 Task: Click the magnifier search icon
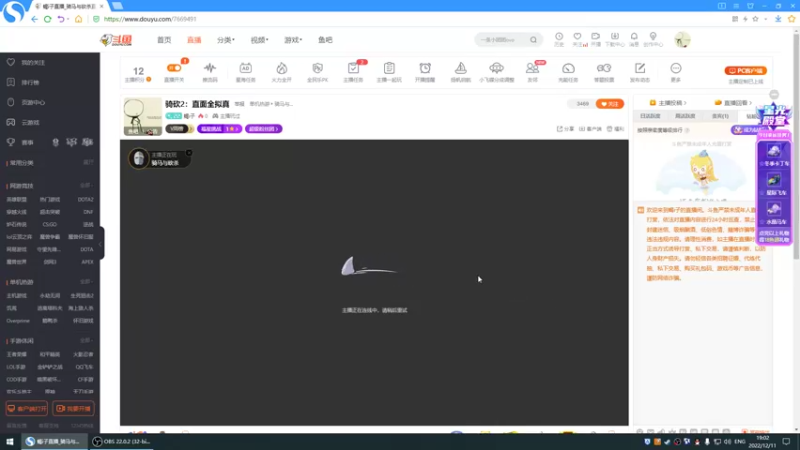(533, 40)
